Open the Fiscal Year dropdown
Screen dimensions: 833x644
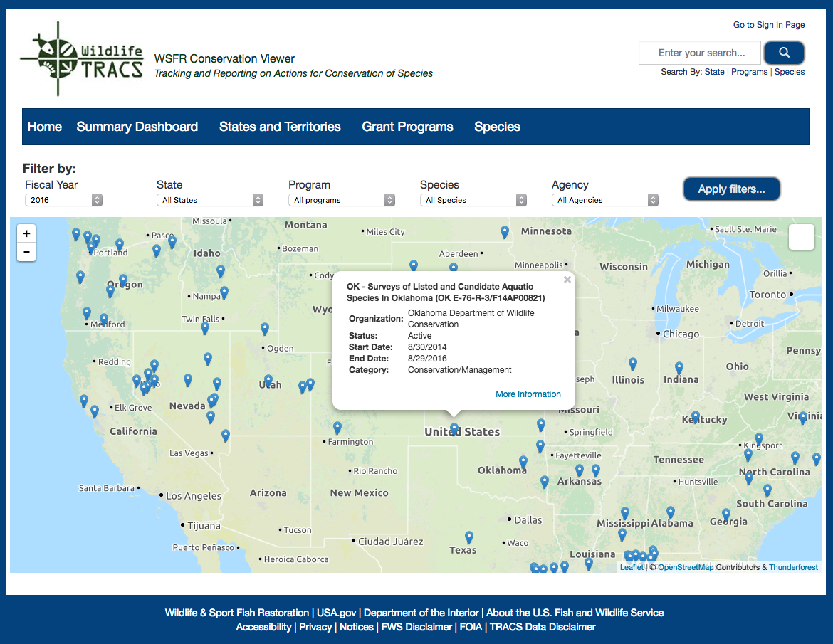click(x=63, y=200)
